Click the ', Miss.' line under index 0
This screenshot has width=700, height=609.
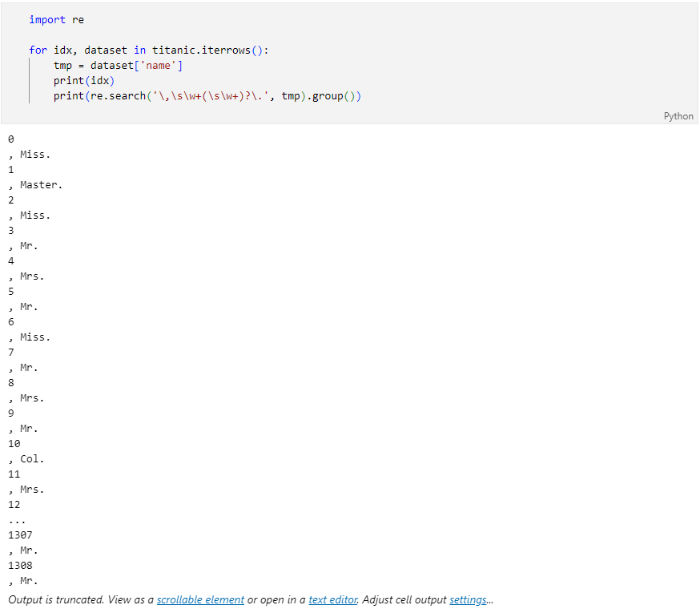pos(29,155)
